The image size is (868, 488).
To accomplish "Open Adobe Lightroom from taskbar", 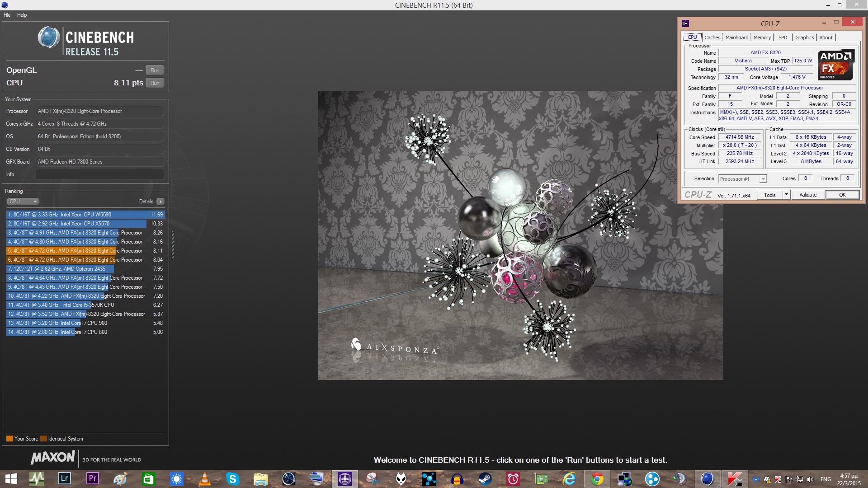I will click(x=65, y=479).
